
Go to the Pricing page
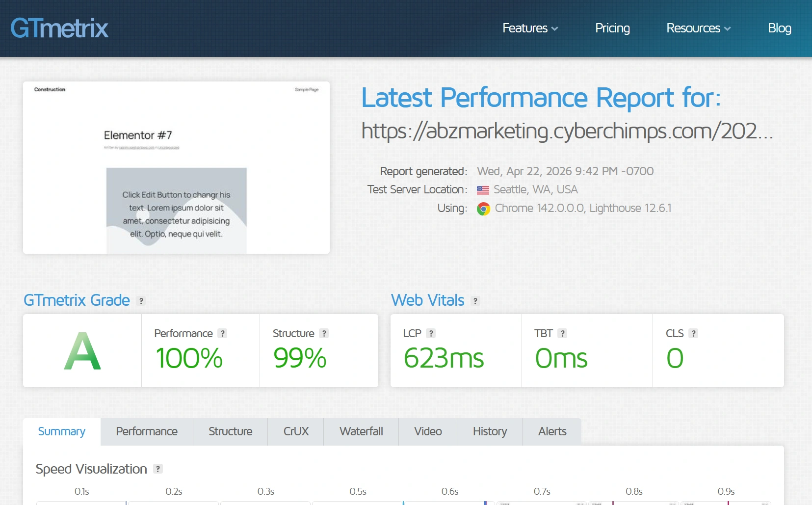(612, 28)
